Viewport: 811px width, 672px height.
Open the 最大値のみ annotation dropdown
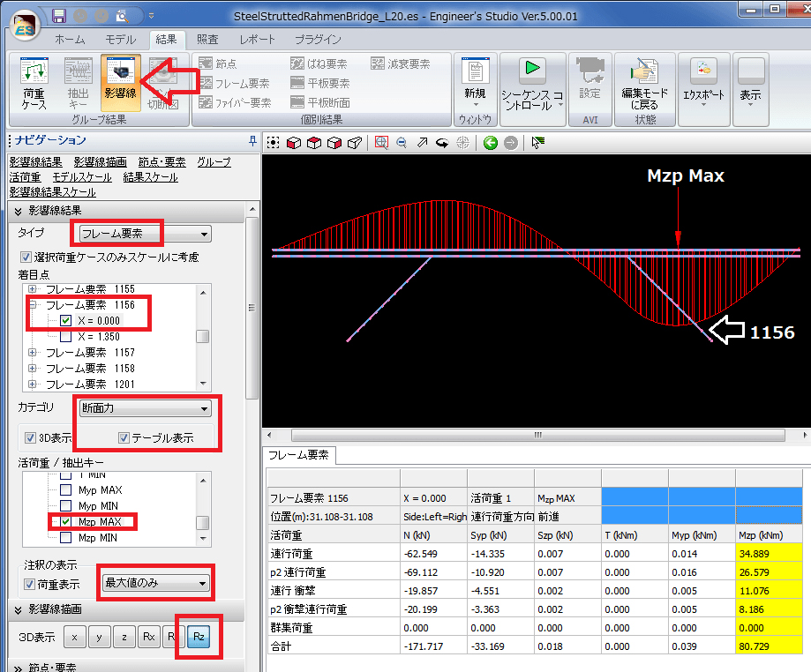[155, 583]
